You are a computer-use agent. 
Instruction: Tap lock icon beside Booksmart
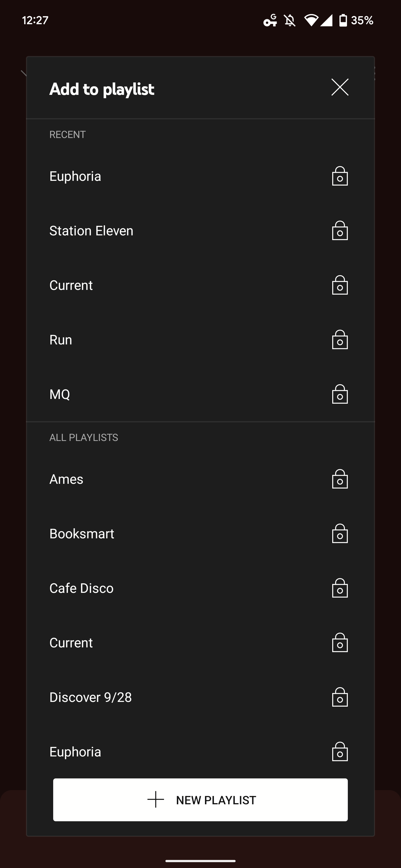[340, 534]
